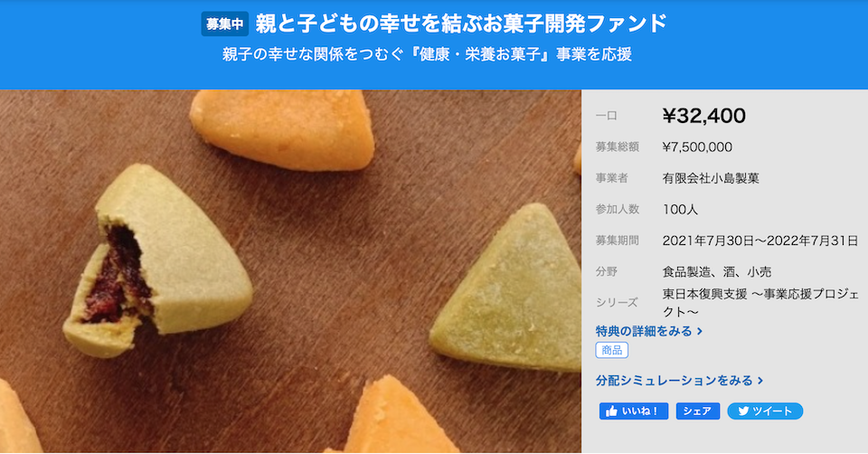868x454 pixels.
Task: Click the recruitment period 2021年7月30日〜2022年7月31日
Action: [760, 241]
